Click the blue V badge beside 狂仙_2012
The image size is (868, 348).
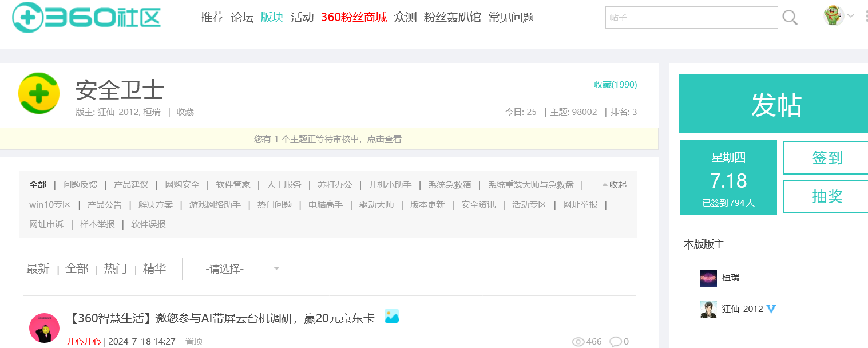(771, 309)
